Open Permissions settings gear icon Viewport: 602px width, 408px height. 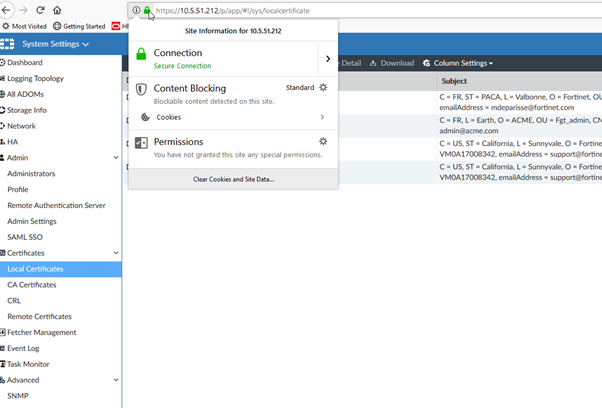click(x=323, y=141)
